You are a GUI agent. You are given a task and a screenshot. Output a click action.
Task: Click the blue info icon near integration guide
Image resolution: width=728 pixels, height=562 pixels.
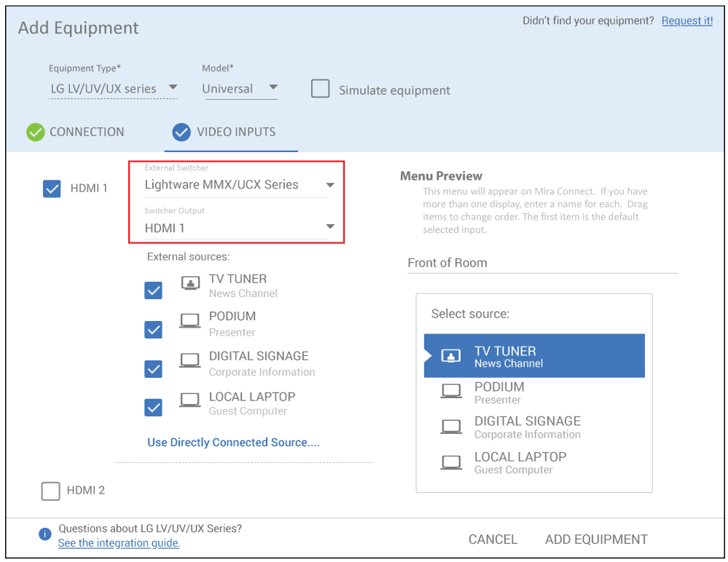tap(45, 534)
